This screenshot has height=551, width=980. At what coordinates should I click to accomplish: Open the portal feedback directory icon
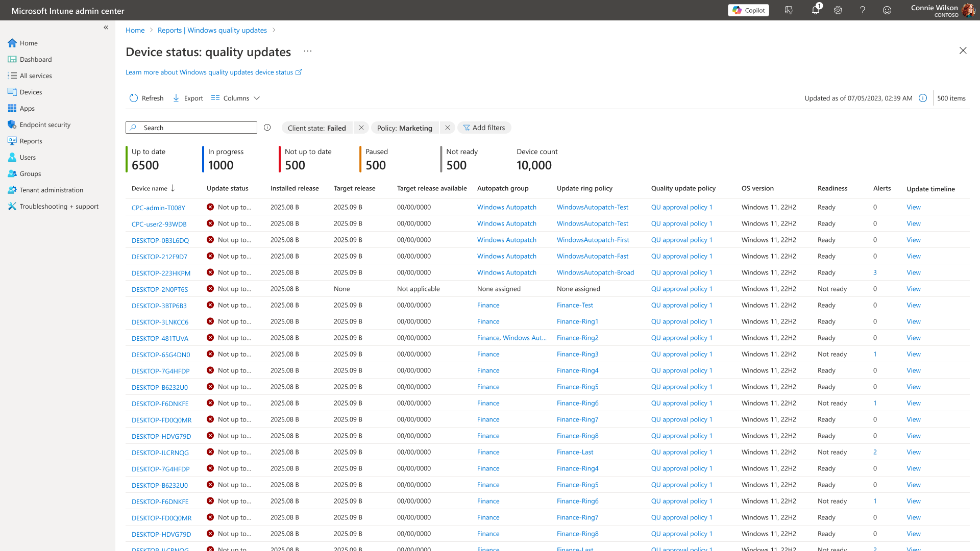pyautogui.click(x=789, y=10)
